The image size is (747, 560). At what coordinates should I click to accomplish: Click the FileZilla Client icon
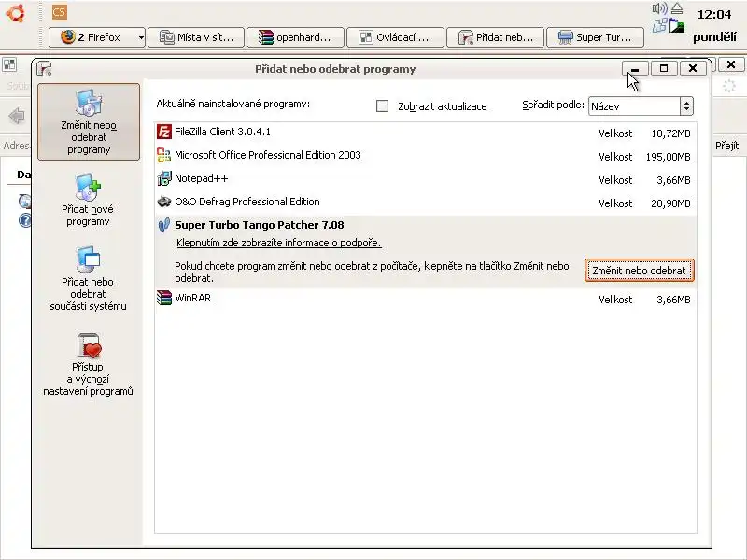tap(164, 132)
